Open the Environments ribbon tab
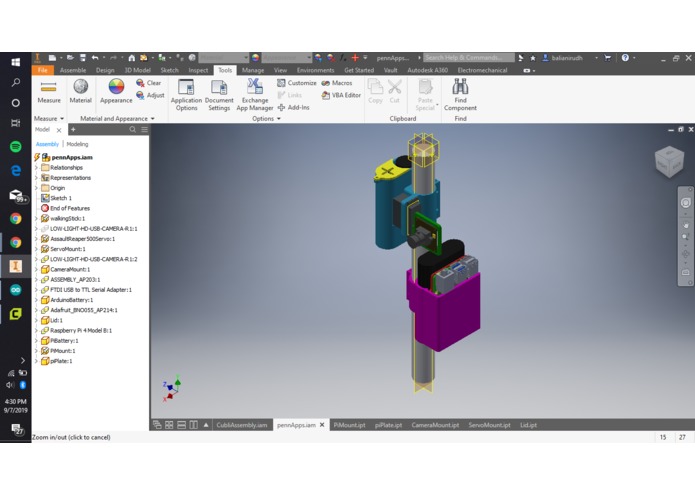 click(x=316, y=70)
